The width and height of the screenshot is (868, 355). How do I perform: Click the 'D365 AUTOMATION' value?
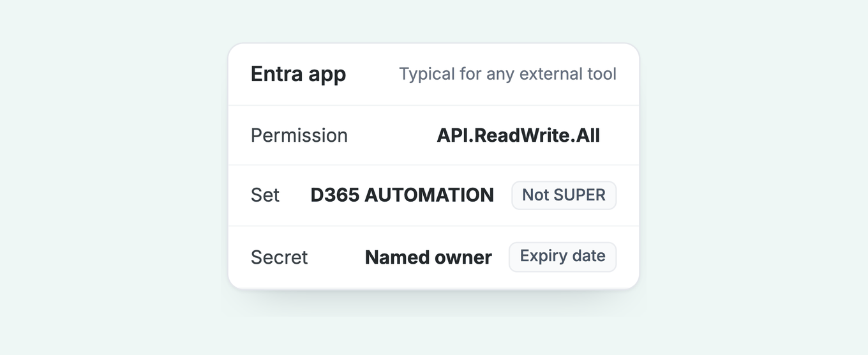[x=402, y=195]
